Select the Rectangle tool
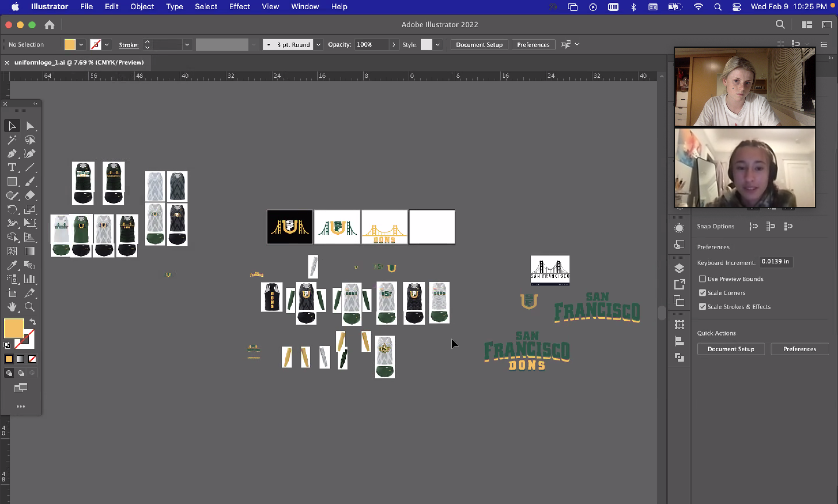The image size is (838, 504). [12, 182]
